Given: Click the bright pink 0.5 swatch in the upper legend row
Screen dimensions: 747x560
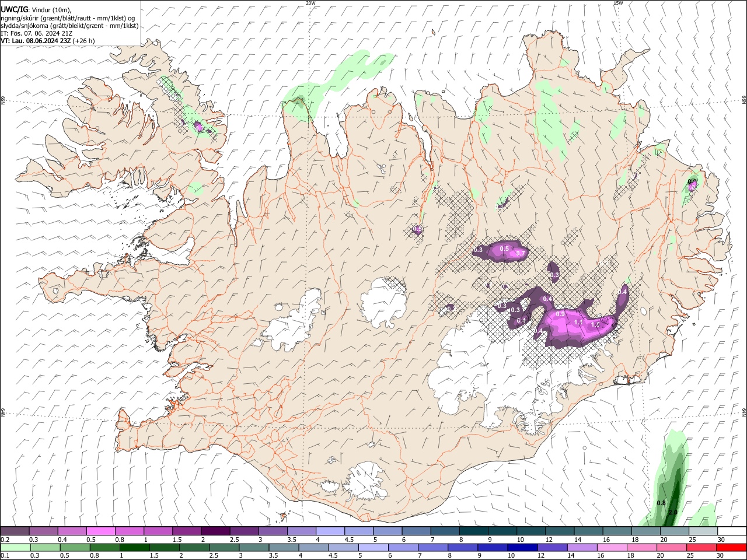Looking at the screenshot, I should [x=100, y=531].
